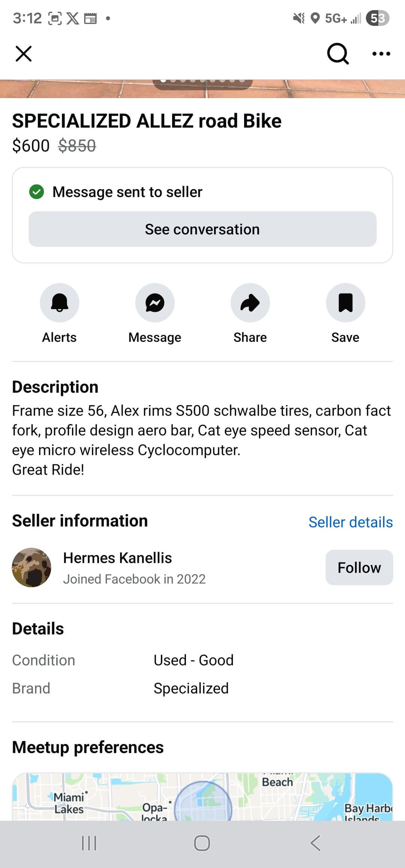The width and height of the screenshot is (405, 868).
Task: Tap the listing photo strip at top
Action: (202, 89)
